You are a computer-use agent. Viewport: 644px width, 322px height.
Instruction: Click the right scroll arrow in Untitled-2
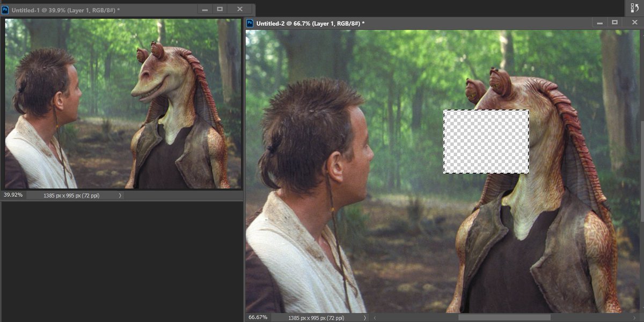click(x=635, y=318)
